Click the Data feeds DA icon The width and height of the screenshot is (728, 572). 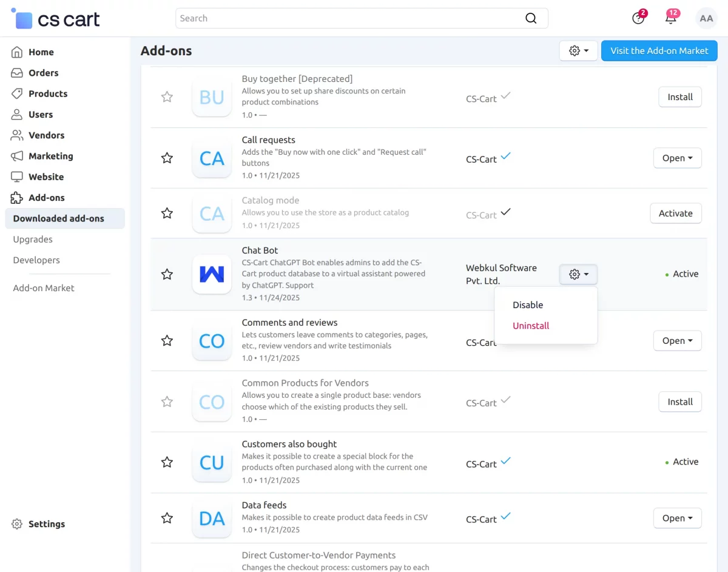[212, 518]
